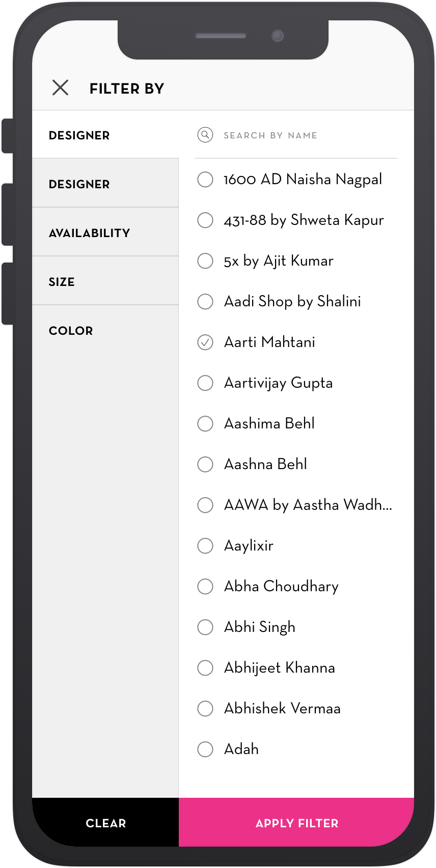The width and height of the screenshot is (436, 868).
Task: Choose 5x by Ajit Kumar
Action: pyautogui.click(x=205, y=261)
